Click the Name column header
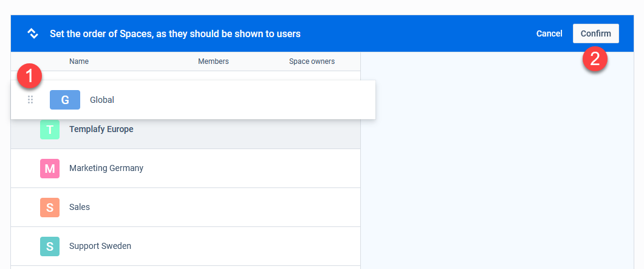The image size is (644, 269). pos(79,61)
